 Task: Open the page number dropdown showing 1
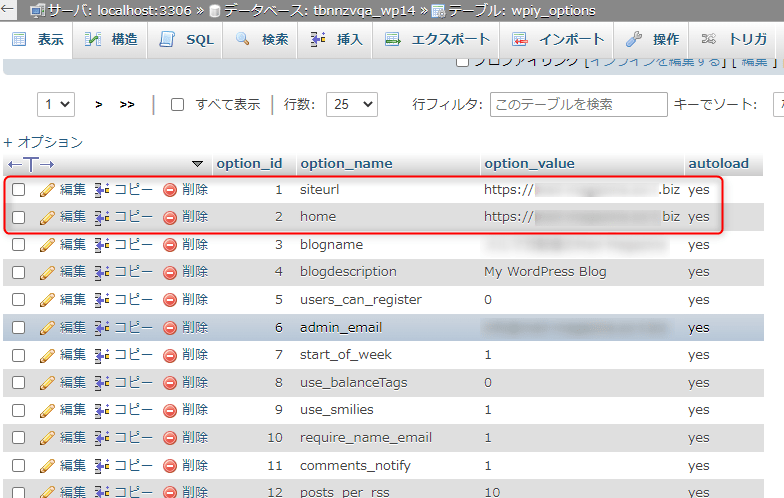click(x=56, y=104)
